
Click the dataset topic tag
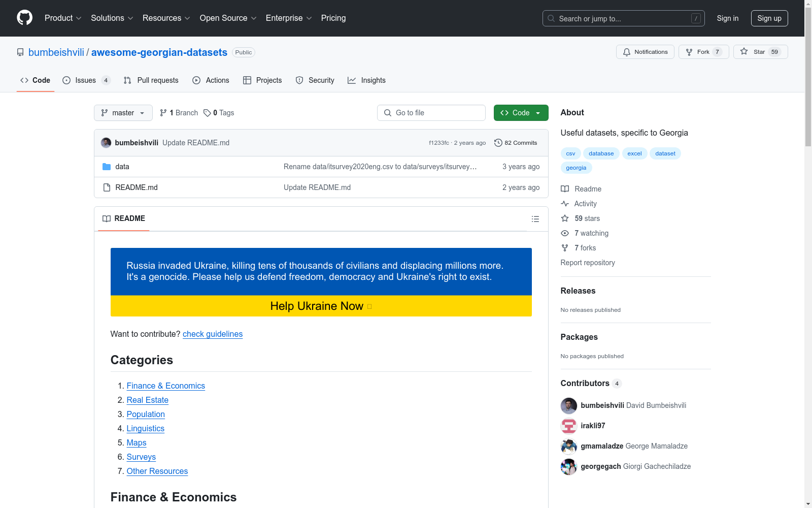[x=665, y=153]
